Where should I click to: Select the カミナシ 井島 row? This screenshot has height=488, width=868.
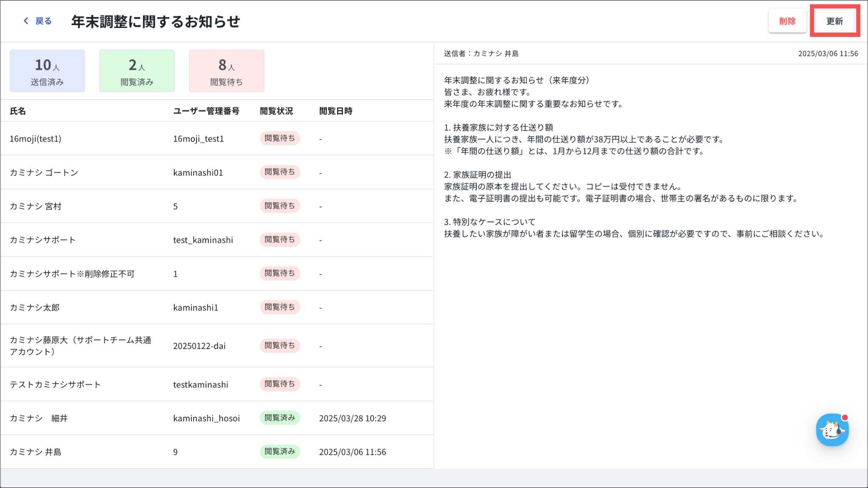pyautogui.click(x=36, y=452)
